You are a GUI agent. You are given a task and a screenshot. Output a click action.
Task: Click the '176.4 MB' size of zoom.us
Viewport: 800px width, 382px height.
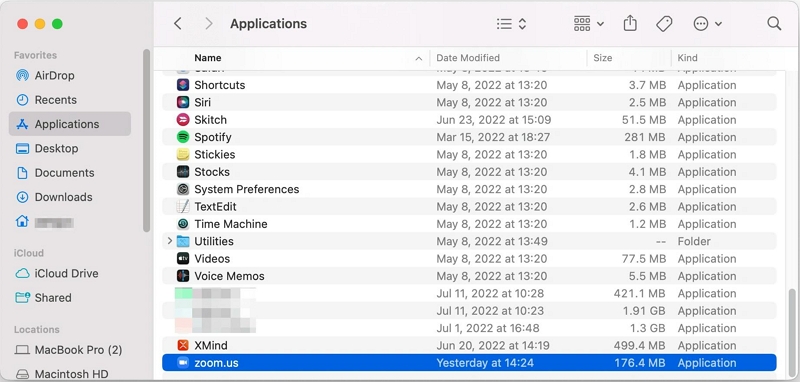(640, 363)
